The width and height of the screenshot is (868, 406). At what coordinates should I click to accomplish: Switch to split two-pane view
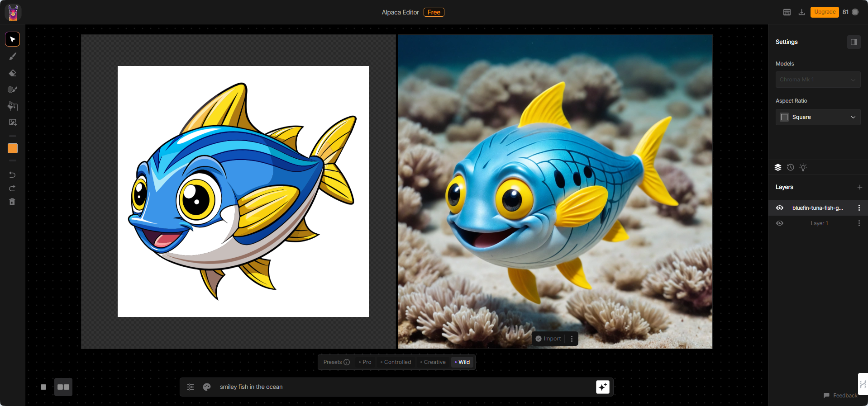63,387
